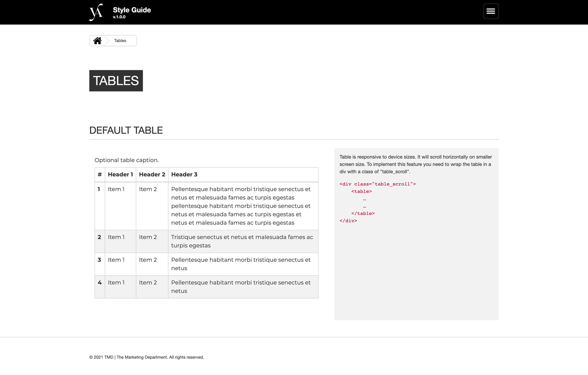Click the Tables breadcrumb item
This screenshot has width=588, height=375.
click(120, 41)
